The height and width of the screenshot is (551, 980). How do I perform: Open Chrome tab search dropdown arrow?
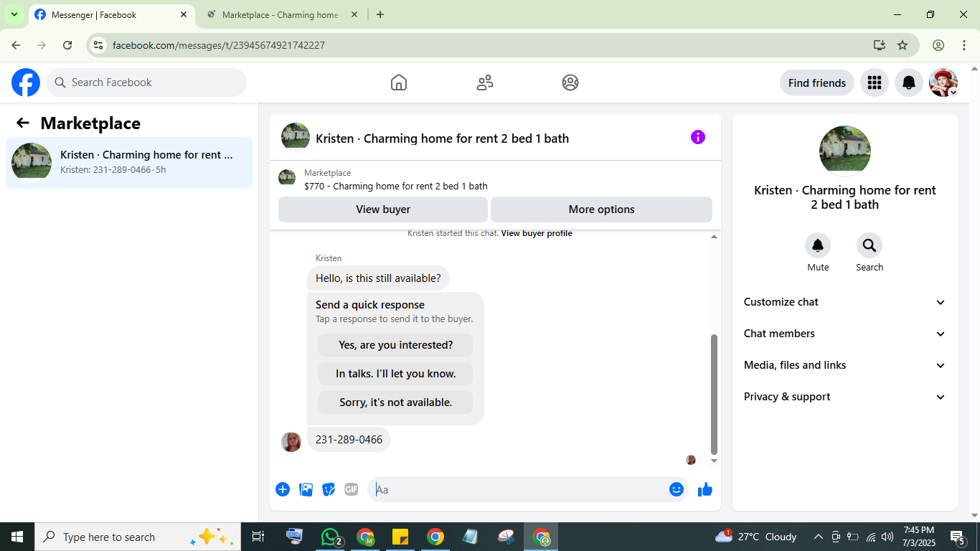[x=14, y=14]
